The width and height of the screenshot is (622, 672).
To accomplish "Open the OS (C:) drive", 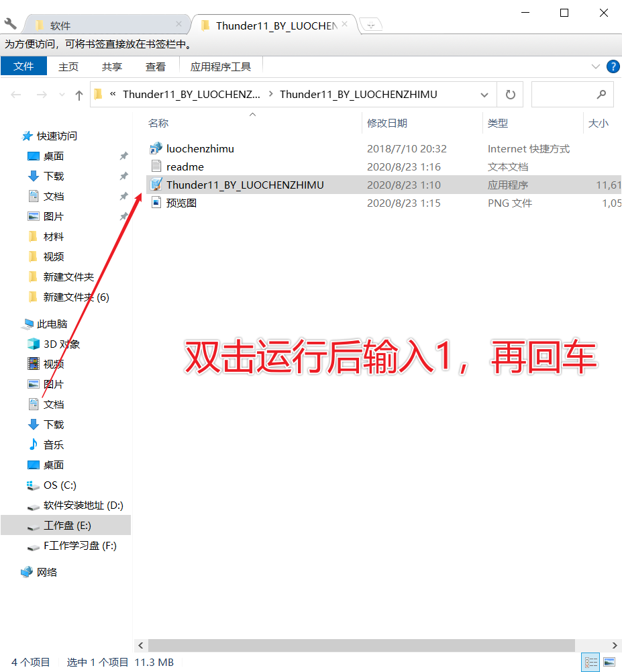I will [60, 485].
